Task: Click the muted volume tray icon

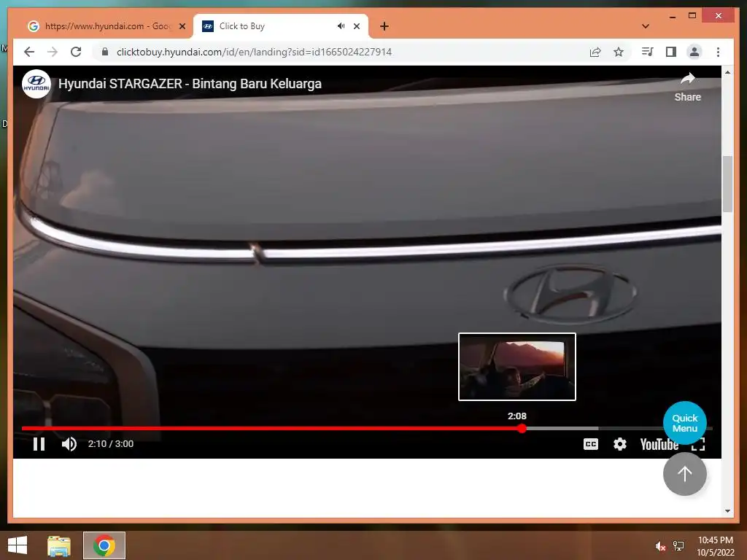Action: pyautogui.click(x=660, y=547)
